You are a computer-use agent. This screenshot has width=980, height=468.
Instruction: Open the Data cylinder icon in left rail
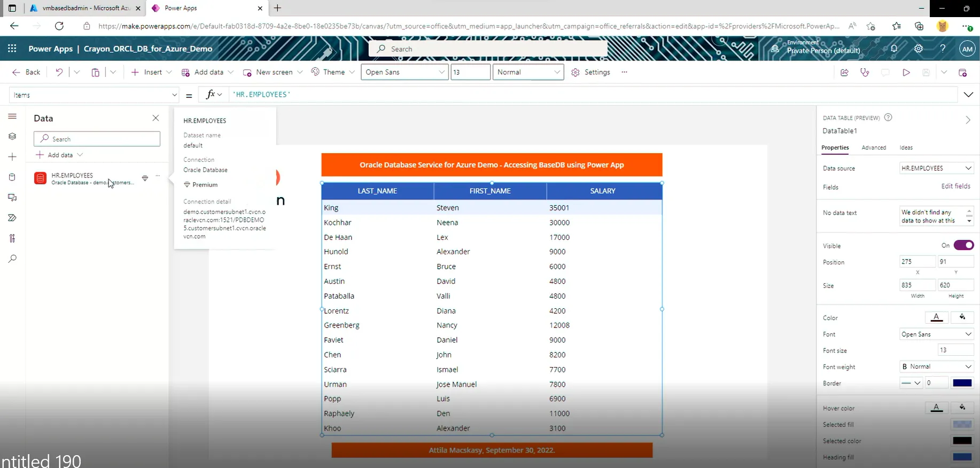(12, 177)
